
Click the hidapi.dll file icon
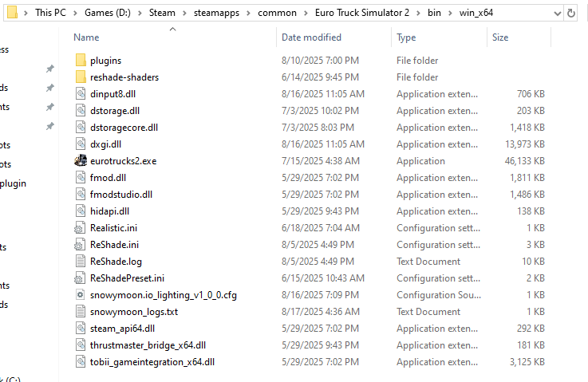click(81, 211)
